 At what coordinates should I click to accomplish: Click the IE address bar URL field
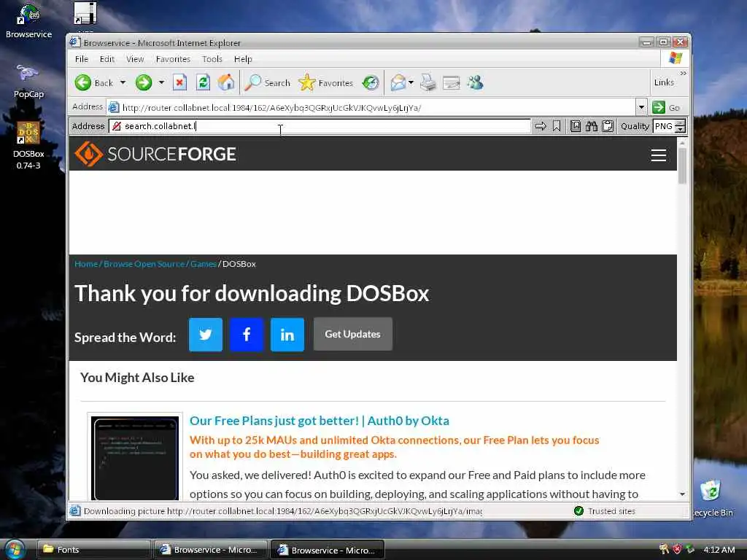371,108
